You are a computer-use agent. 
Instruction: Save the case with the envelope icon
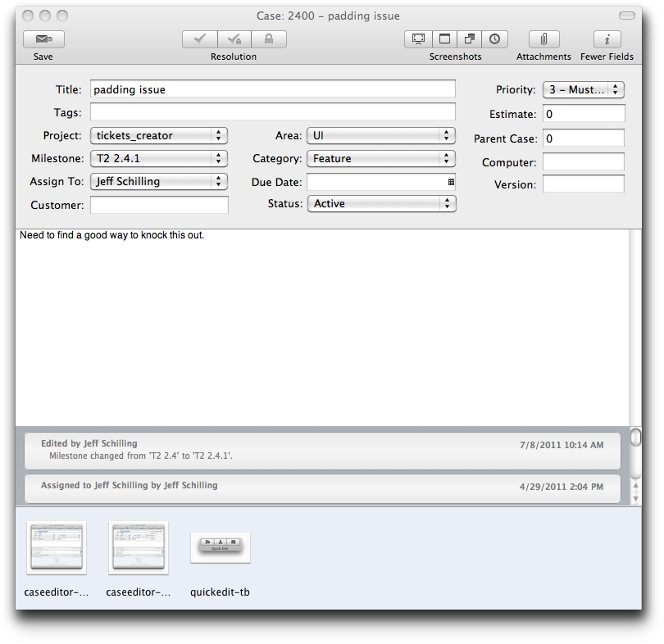[43, 39]
